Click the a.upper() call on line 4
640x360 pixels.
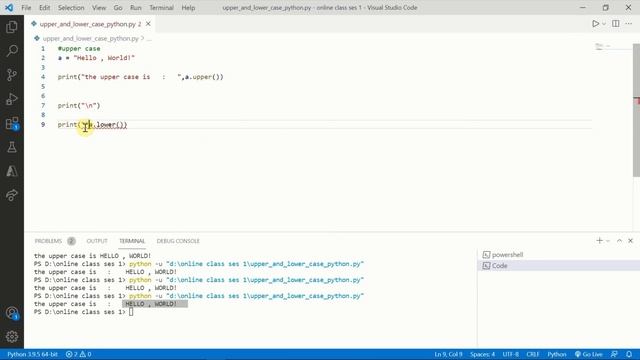pos(204,77)
